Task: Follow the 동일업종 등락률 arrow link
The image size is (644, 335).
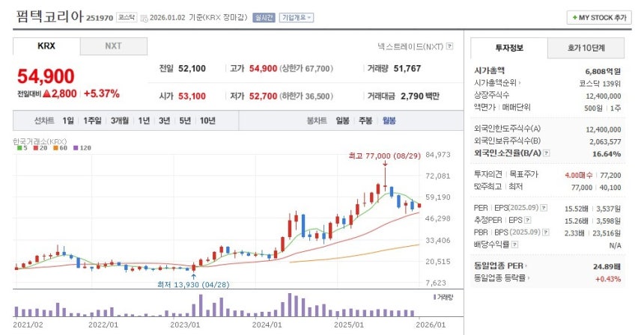Action: (x=529, y=278)
